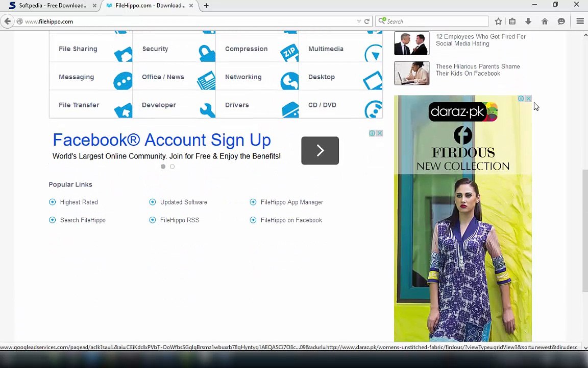Click the Networking globe icon

click(x=289, y=81)
